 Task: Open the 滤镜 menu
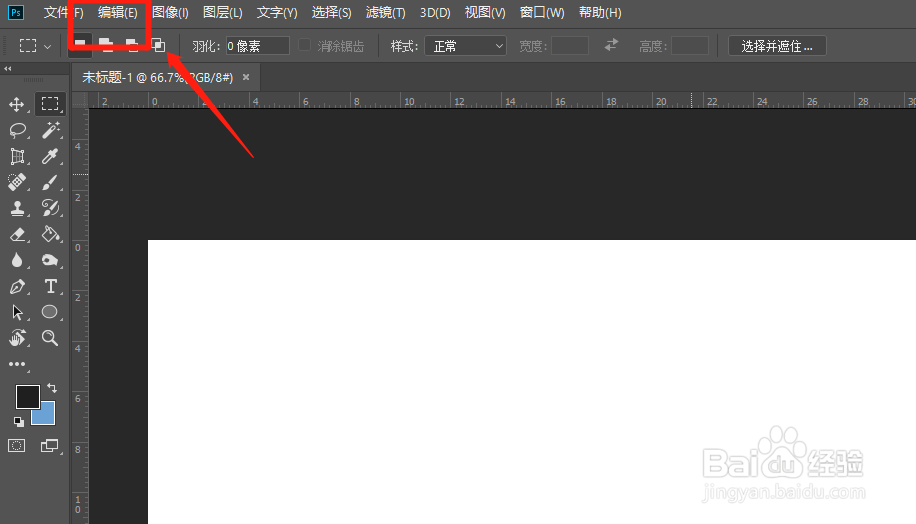click(386, 12)
